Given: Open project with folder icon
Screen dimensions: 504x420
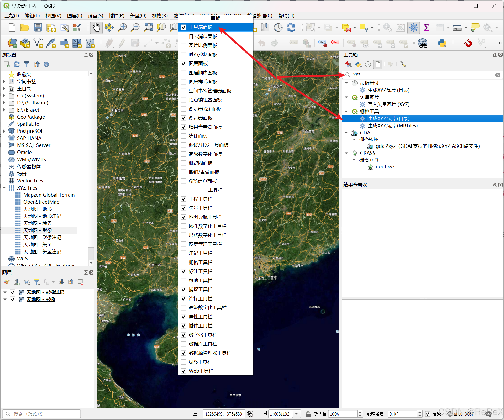Looking at the screenshot, I should click(25, 28).
